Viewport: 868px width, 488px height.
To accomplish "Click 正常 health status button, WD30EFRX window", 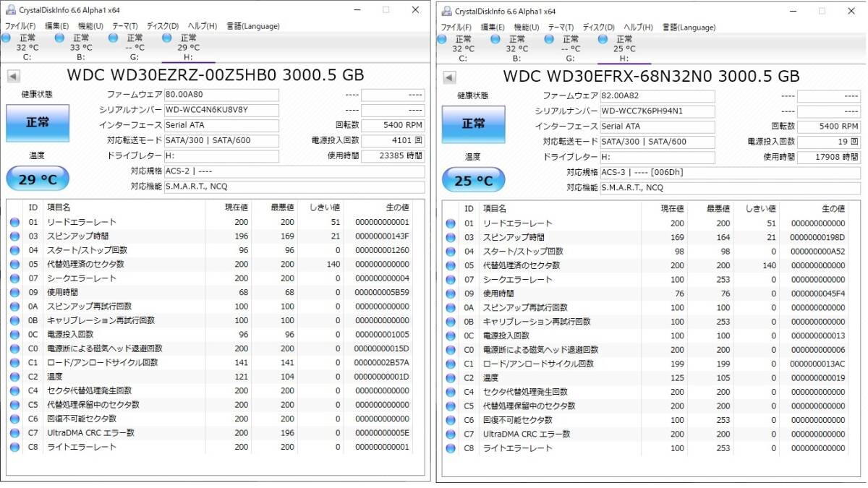I will coord(473,124).
